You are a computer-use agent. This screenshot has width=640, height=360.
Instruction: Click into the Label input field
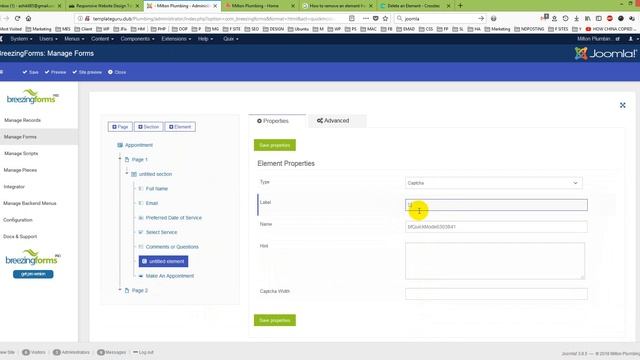[x=496, y=205]
